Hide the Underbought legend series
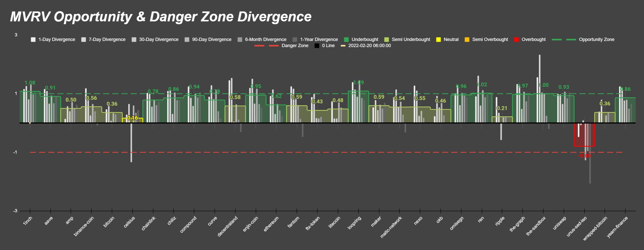The height and width of the screenshot is (250, 644). (361, 39)
